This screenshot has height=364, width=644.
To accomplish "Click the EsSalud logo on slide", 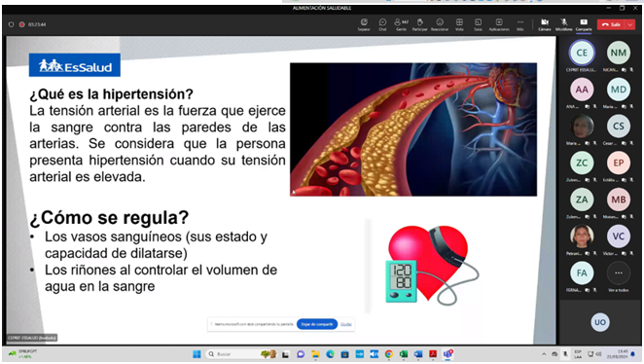I will point(75,65).
